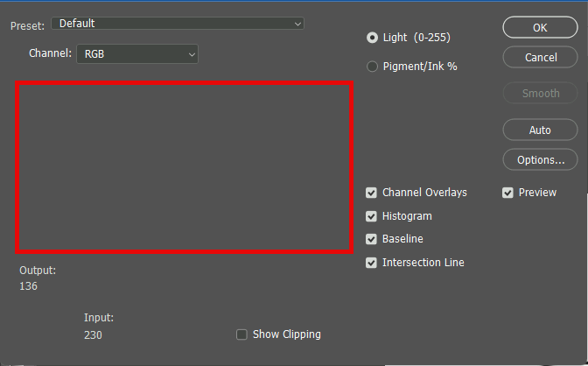The width and height of the screenshot is (588, 366).
Task: Choose the Pigment/Ink % radio option
Action: coord(373,67)
